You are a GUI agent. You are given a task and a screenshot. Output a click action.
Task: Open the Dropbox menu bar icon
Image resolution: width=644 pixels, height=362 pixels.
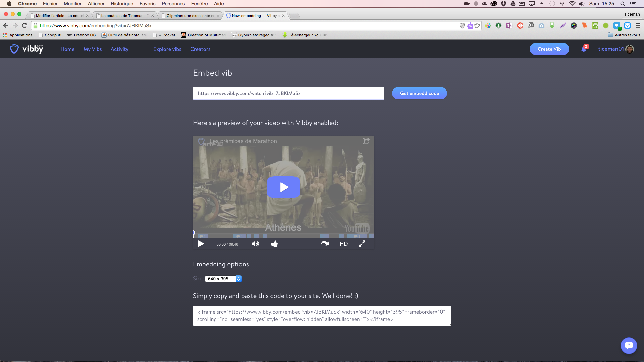503,4
